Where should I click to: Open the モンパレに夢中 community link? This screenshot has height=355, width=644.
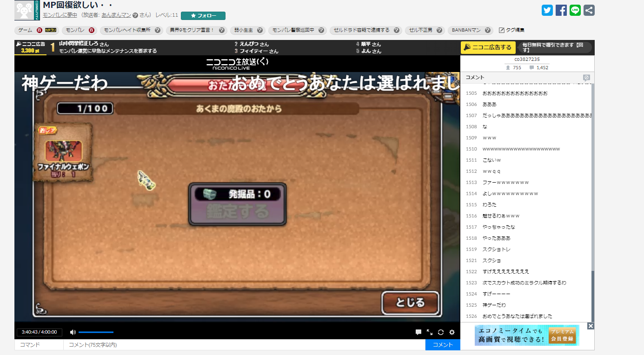tap(60, 15)
